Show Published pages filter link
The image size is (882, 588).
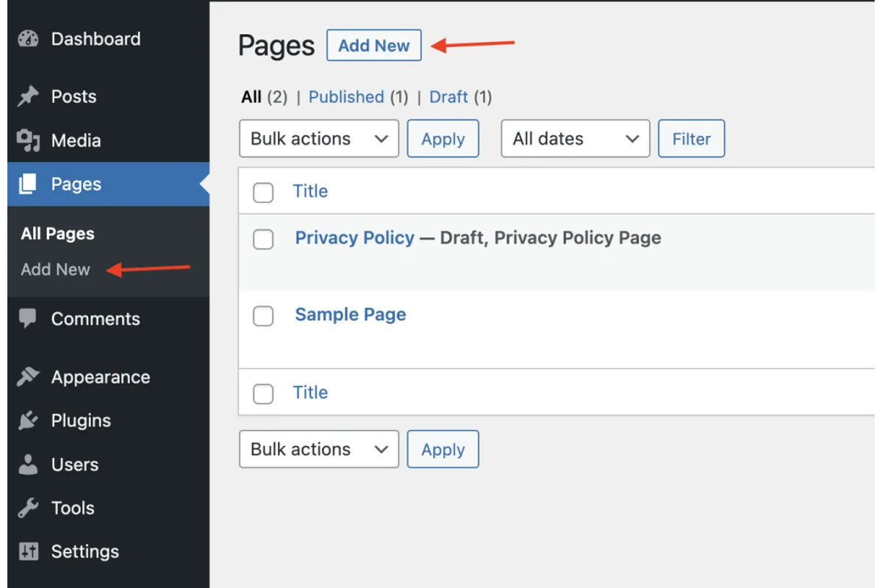click(x=346, y=97)
